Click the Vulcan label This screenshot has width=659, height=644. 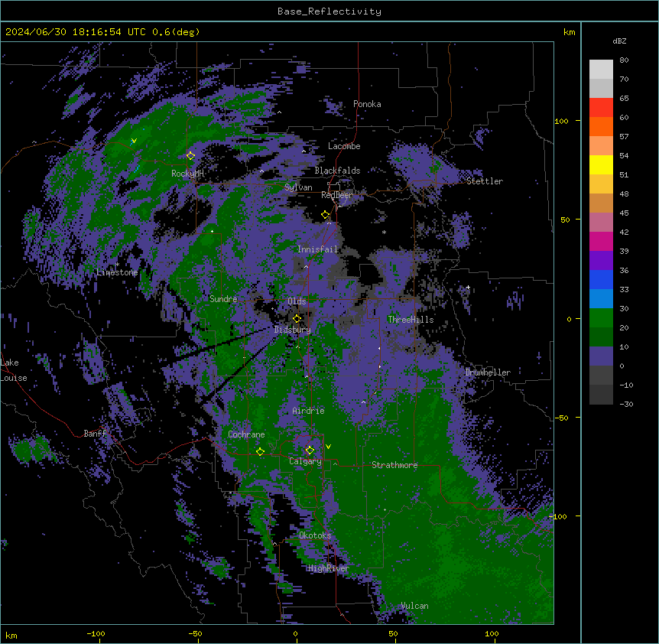click(x=415, y=606)
